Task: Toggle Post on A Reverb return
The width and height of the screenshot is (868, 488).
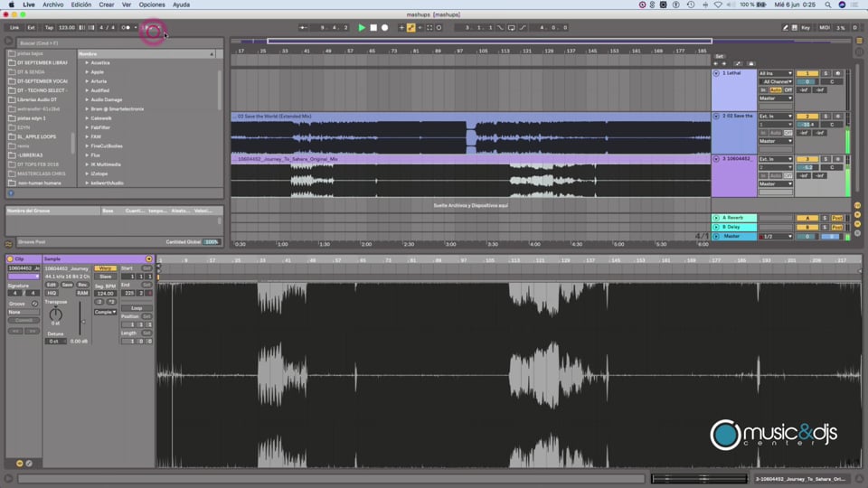Action: click(x=836, y=218)
